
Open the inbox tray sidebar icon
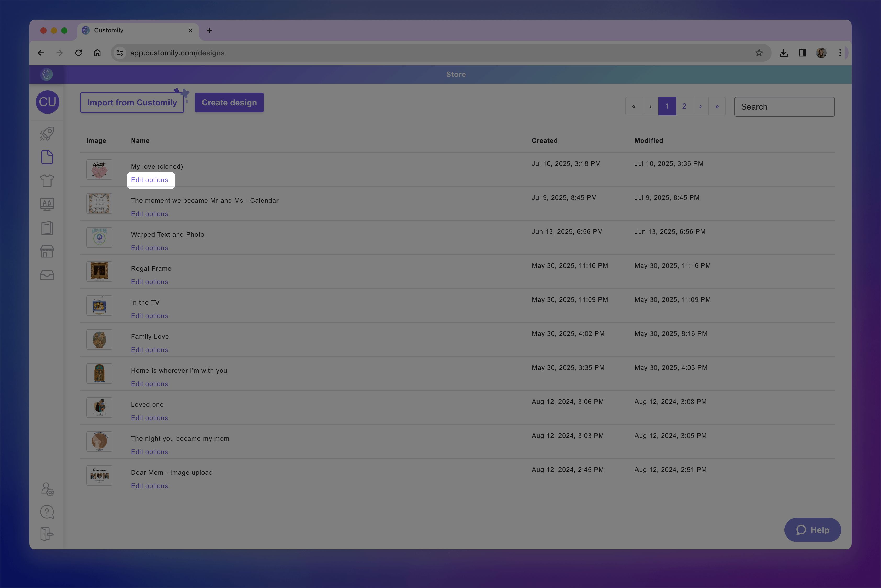(x=47, y=275)
